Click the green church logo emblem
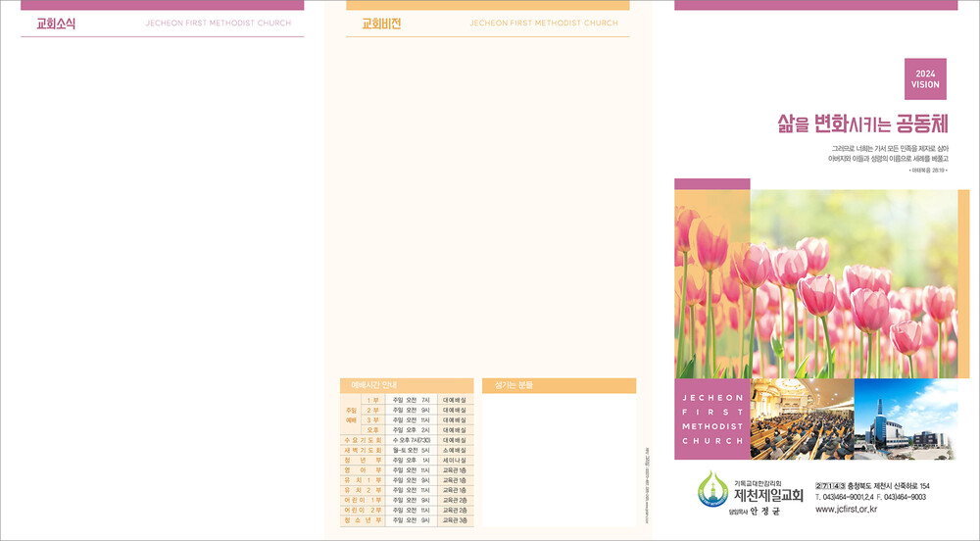This screenshot has width=980, height=541. [x=713, y=490]
